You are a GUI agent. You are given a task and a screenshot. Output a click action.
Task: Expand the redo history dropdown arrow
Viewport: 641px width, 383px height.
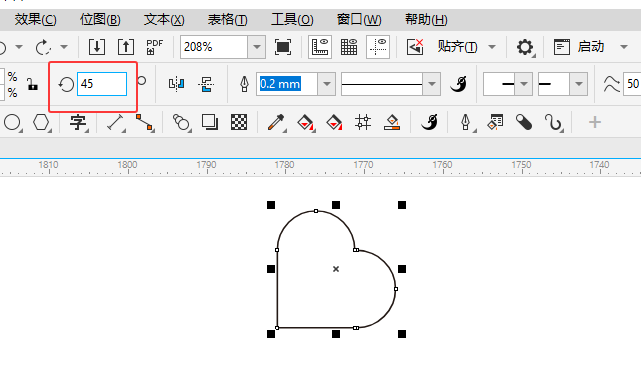pos(64,47)
